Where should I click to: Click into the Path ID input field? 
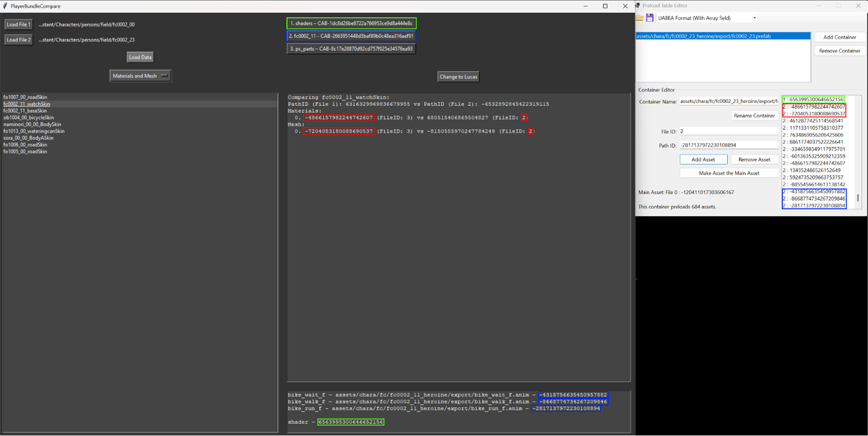pos(728,145)
